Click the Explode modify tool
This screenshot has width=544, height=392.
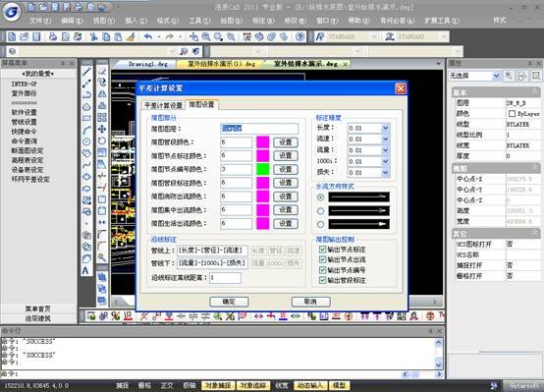coord(102,257)
